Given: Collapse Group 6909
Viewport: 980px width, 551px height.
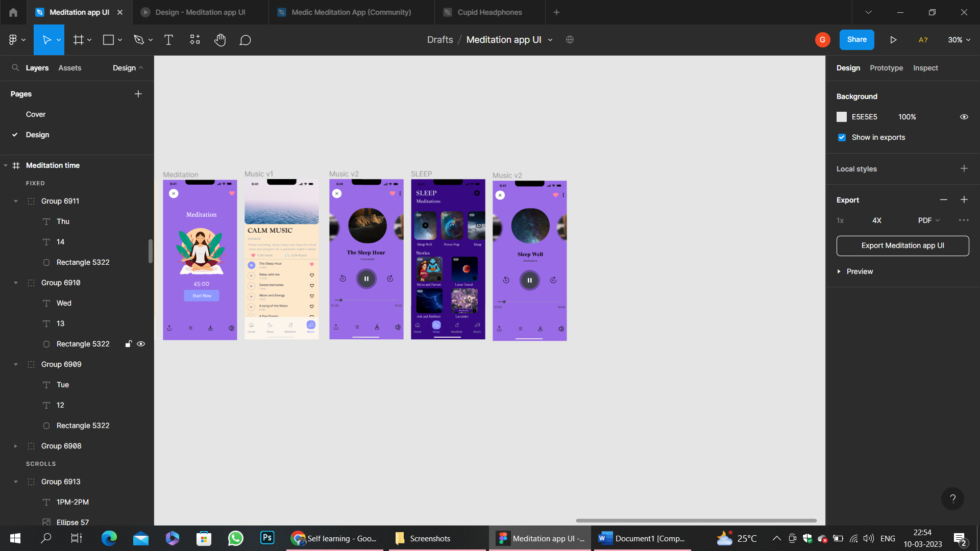Looking at the screenshot, I should coord(16,364).
